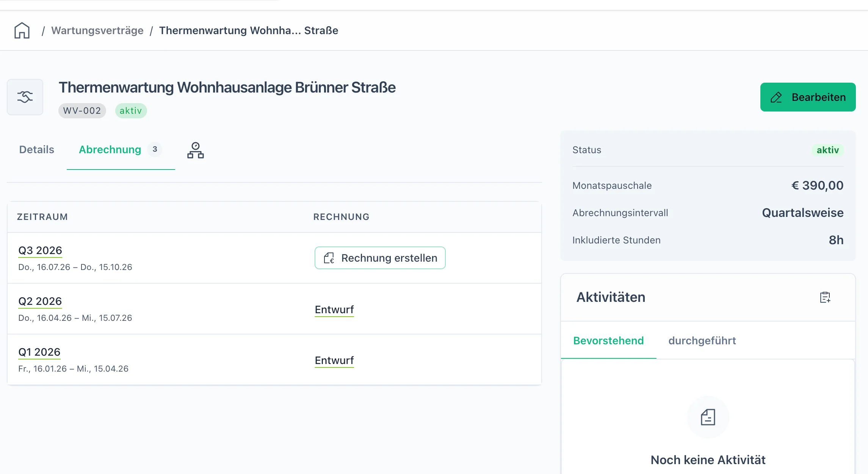Click the Monatspauschale label

[612, 185]
